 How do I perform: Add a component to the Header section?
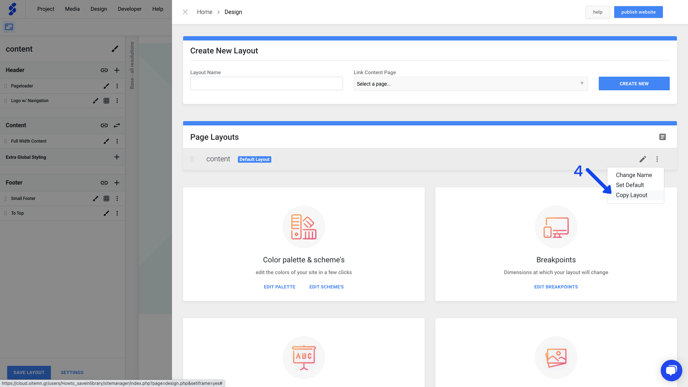[117, 70]
